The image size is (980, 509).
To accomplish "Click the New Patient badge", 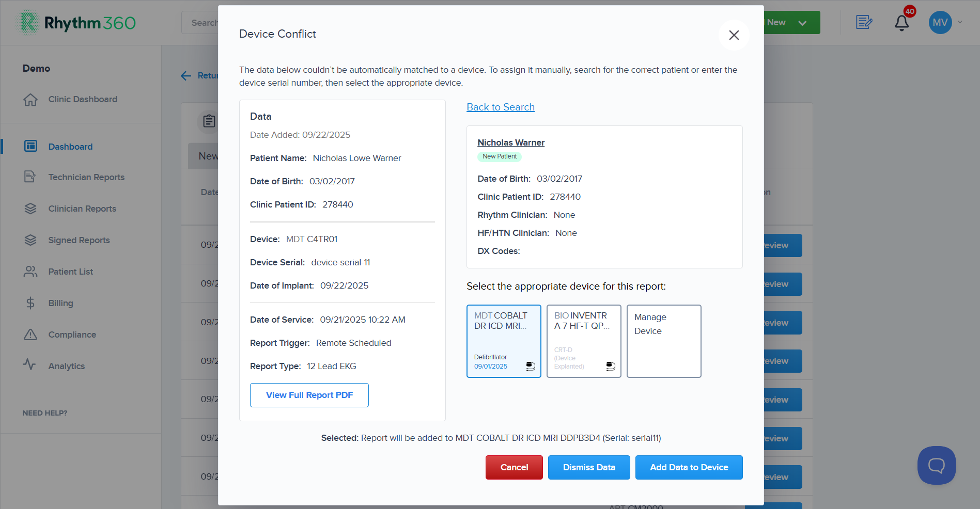I will [500, 156].
